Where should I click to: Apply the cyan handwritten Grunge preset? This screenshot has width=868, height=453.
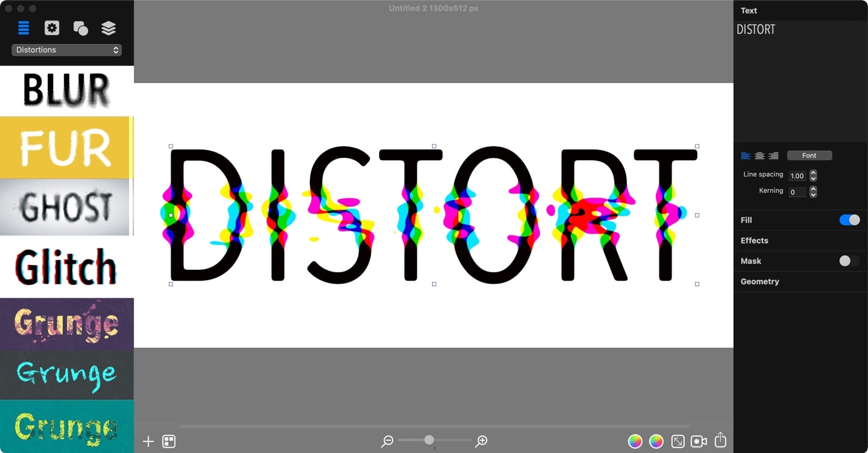pyautogui.click(x=66, y=375)
